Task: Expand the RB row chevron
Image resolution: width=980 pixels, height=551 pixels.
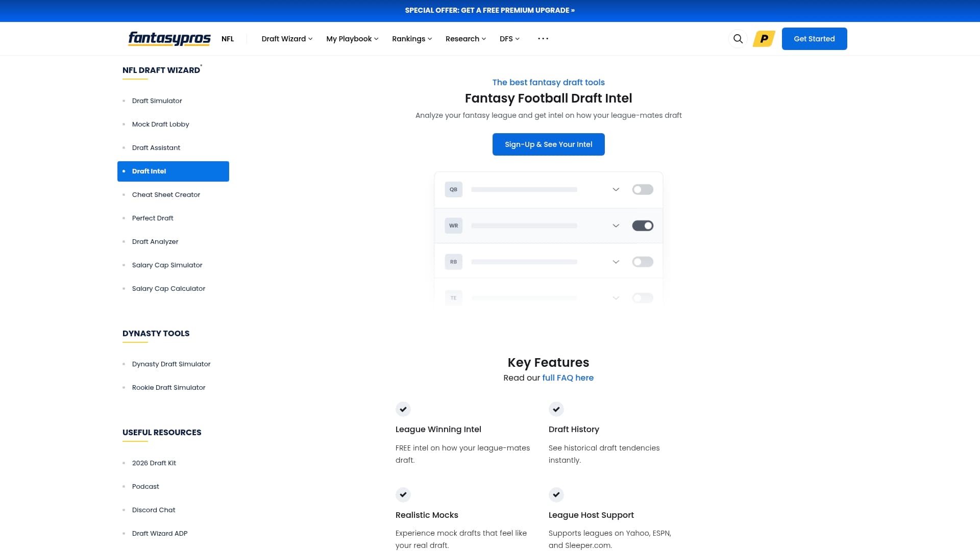Action: pos(616,262)
